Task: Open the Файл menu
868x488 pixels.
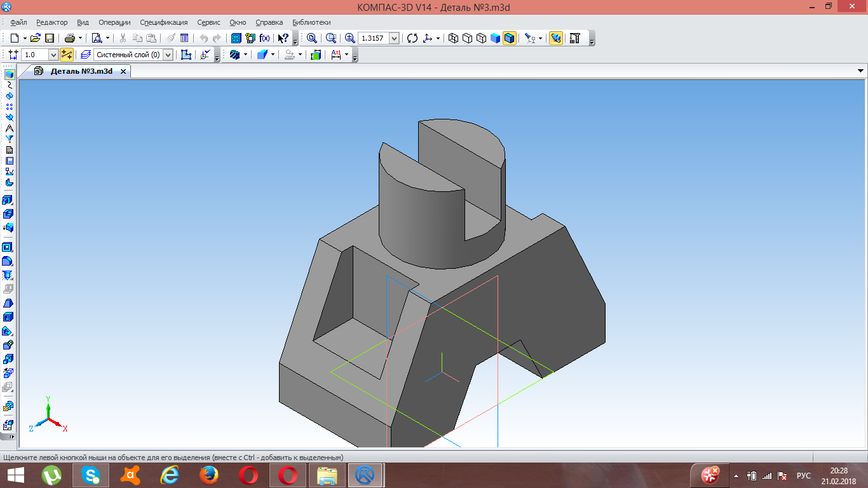Action: 18,22
